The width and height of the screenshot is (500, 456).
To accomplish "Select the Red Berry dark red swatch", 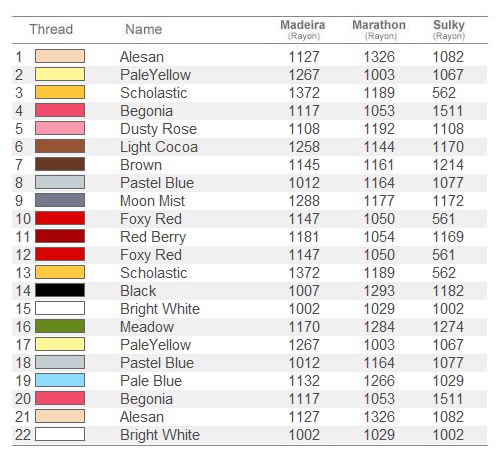I will coord(60,236).
